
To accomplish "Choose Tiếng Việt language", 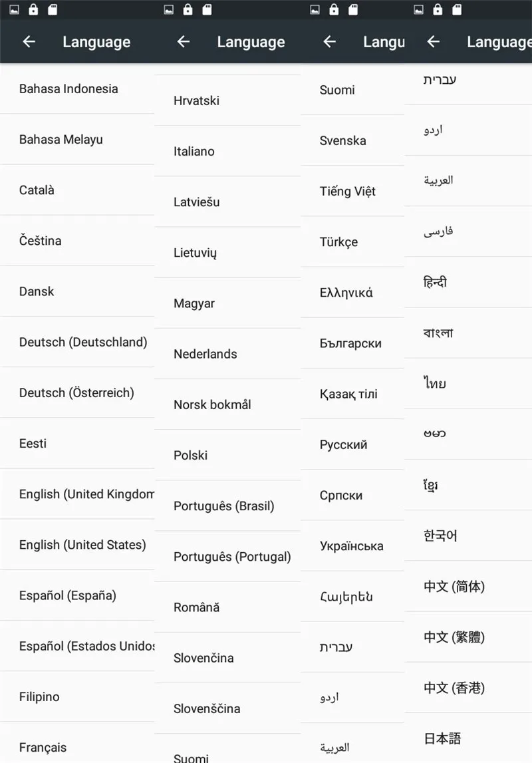I will (352, 191).
